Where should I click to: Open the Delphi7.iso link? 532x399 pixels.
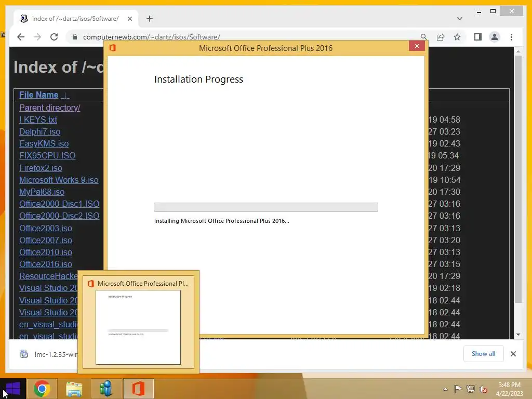tap(39, 131)
